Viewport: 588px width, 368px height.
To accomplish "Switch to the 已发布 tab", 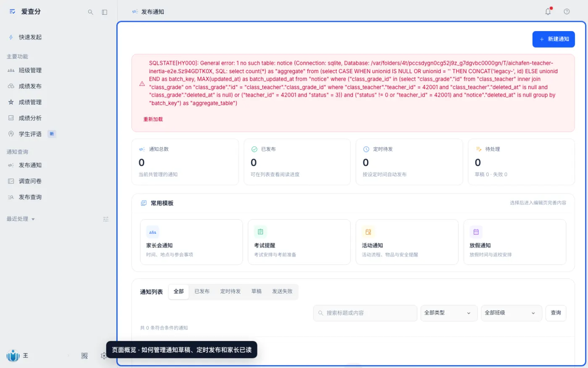I will coord(202,291).
